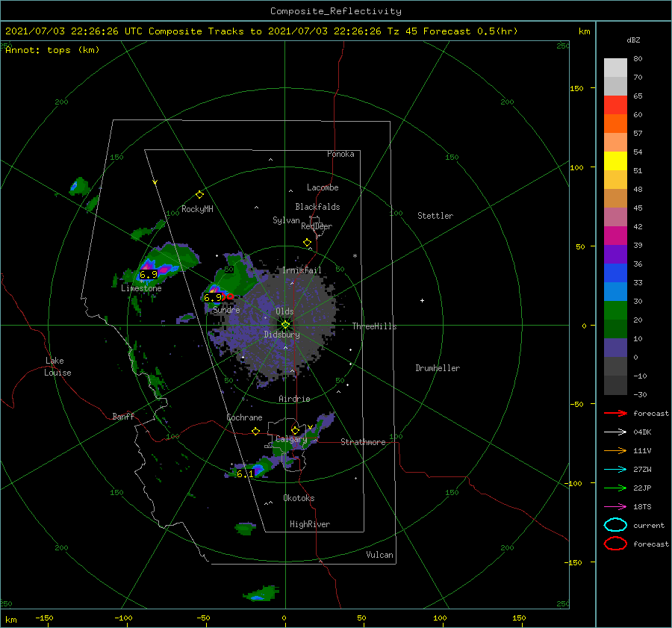The width and height of the screenshot is (672, 628).
Task: Click the purple 36 dBZ color swatch
Action: 615,255
